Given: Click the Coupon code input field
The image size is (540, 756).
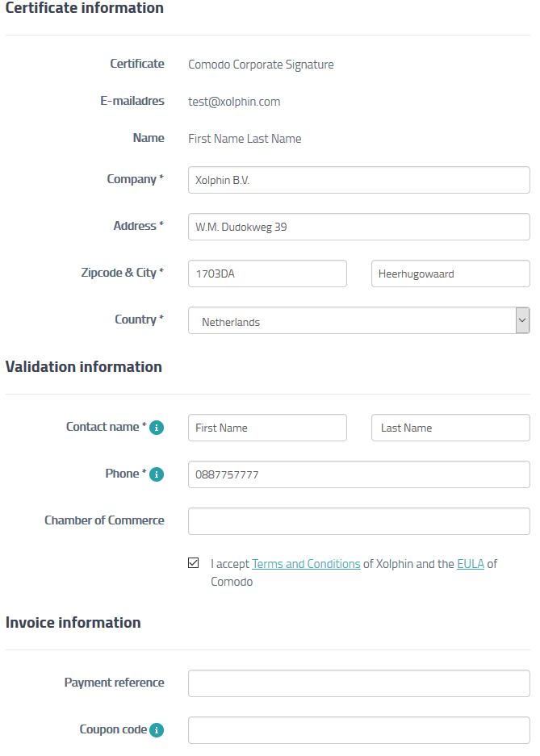Looking at the screenshot, I should [x=358, y=730].
